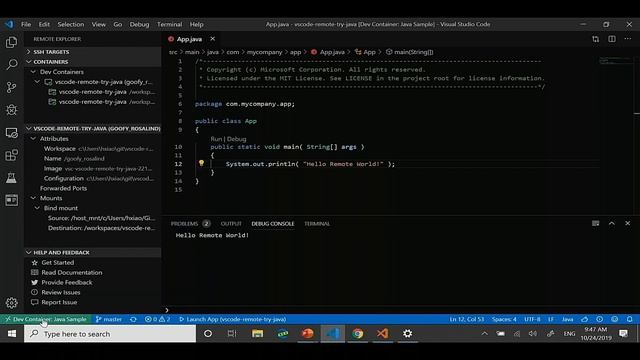
Task: Switch to the TERMINAL panel tab
Action: [x=317, y=224]
